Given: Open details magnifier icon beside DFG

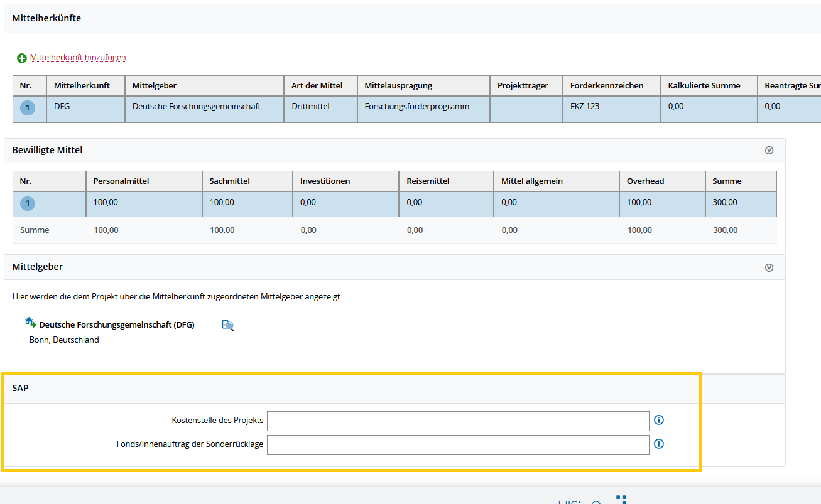Looking at the screenshot, I should [x=227, y=325].
